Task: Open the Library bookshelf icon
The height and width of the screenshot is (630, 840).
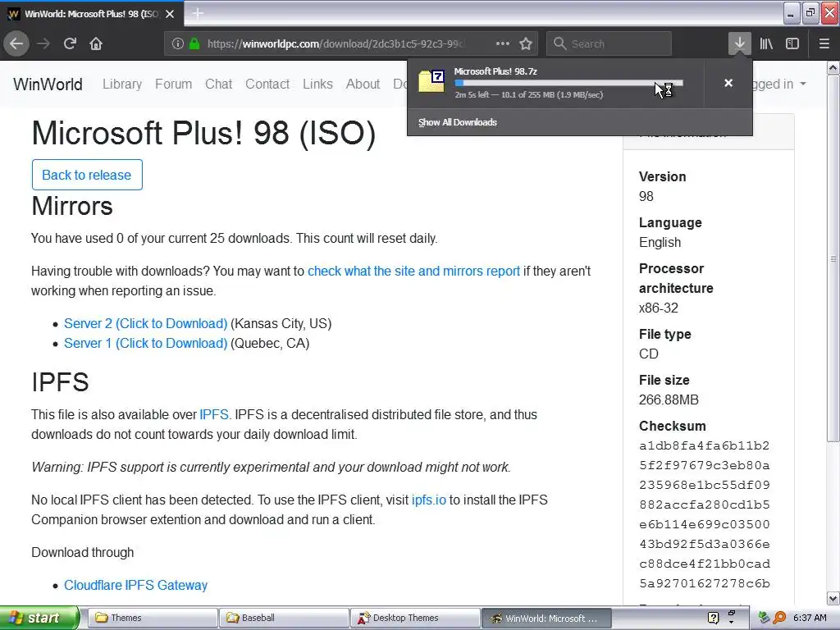Action: [766, 43]
